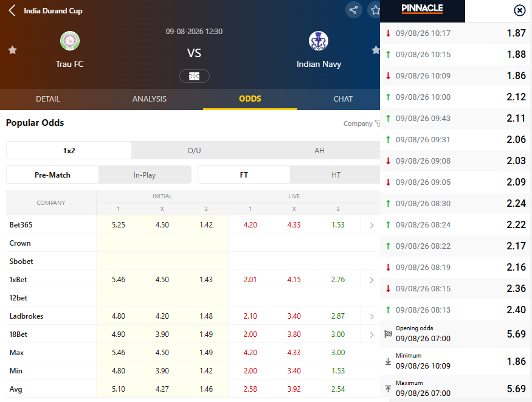Screen dimensions: 532x402
Task: Click Ladbrokes live draw odds 3.40
Action: coord(294,316)
